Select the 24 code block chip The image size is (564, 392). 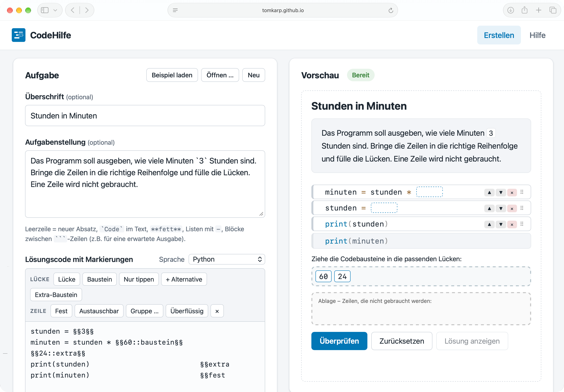pos(342,276)
